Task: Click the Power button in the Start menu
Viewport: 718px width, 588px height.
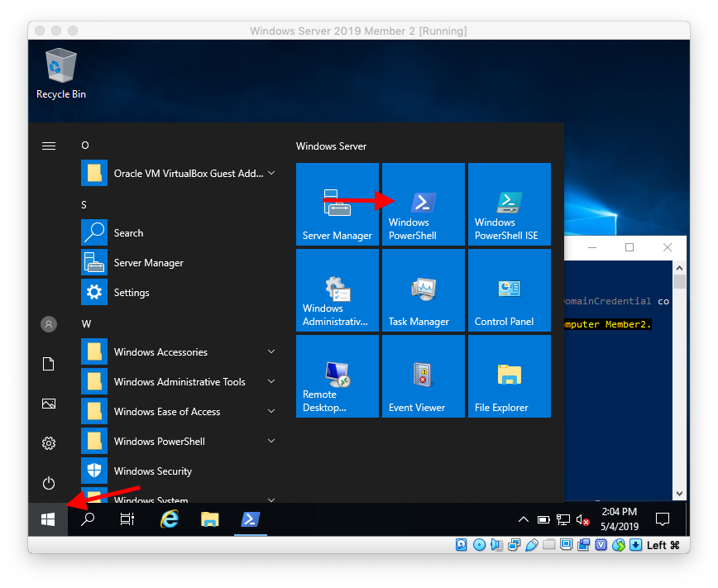Action: [x=48, y=483]
